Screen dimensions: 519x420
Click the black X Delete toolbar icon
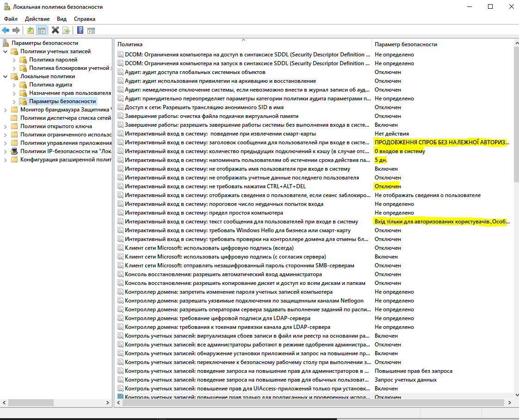pyautogui.click(x=55, y=31)
